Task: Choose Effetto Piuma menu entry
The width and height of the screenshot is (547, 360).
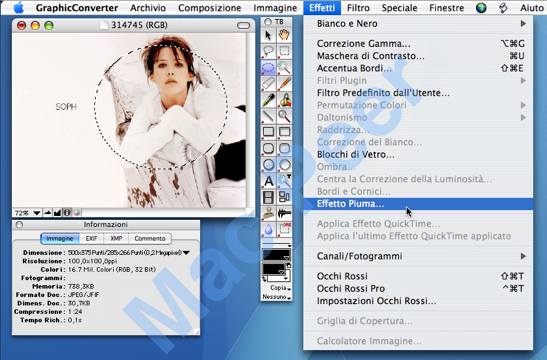Action: point(418,204)
